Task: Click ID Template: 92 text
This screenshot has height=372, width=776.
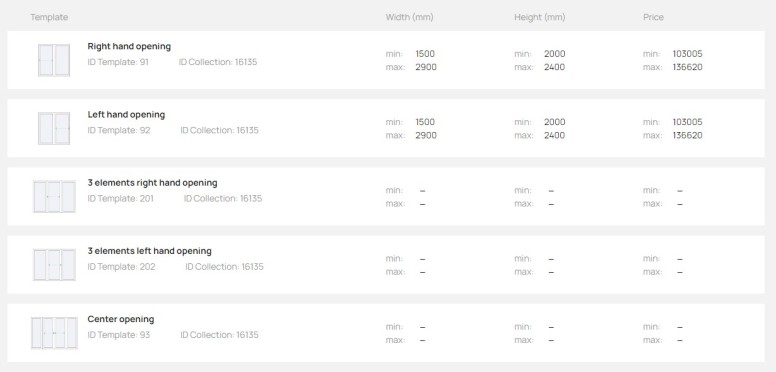Action: [x=119, y=130]
